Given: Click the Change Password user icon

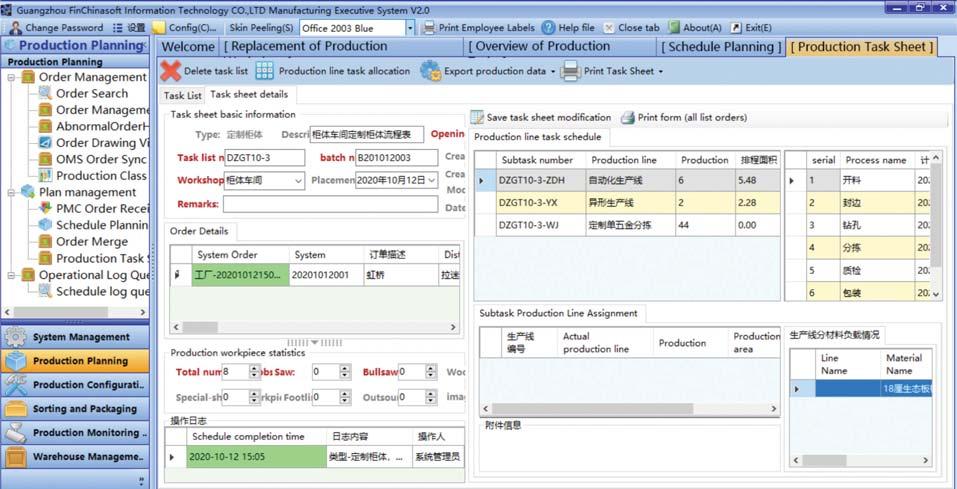Looking at the screenshot, I should coord(16,28).
